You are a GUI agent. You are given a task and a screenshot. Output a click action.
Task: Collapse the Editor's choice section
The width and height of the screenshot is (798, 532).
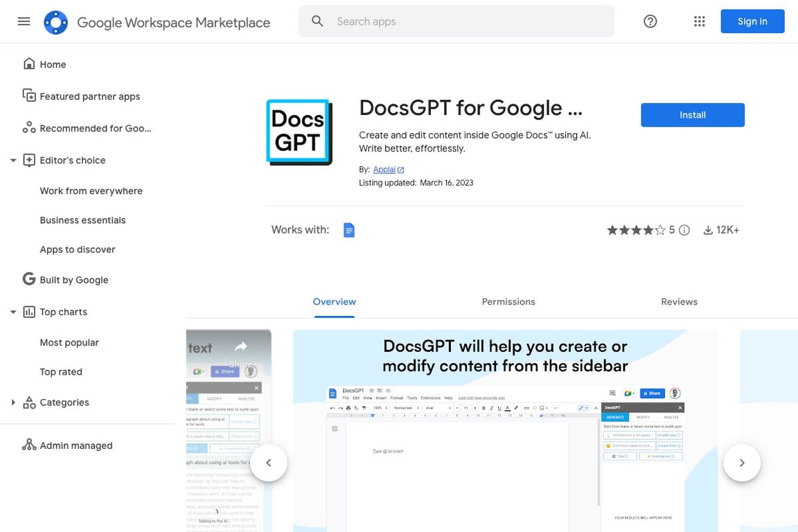coord(13,161)
